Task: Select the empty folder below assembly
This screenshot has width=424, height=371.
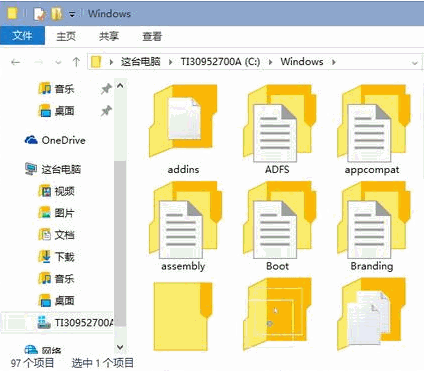Action: click(x=183, y=316)
